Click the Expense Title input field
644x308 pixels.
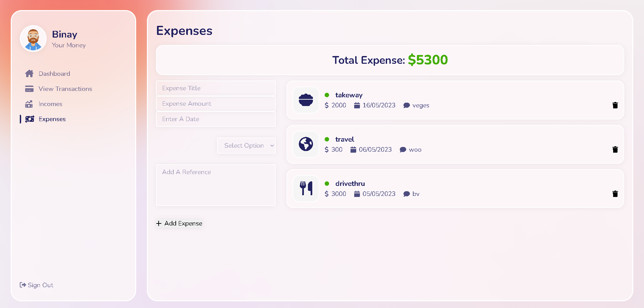click(x=216, y=88)
